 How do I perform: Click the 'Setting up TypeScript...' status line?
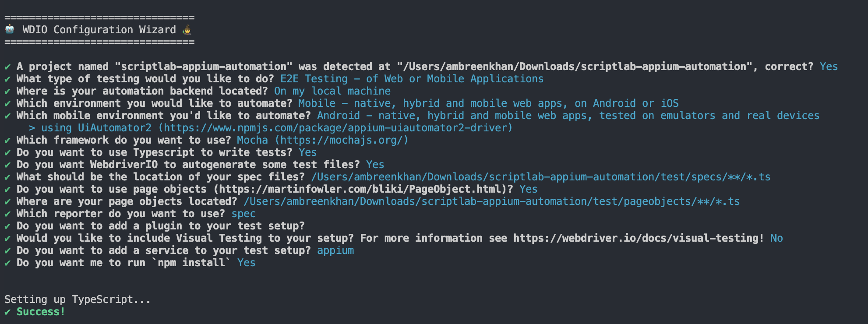pyautogui.click(x=78, y=299)
